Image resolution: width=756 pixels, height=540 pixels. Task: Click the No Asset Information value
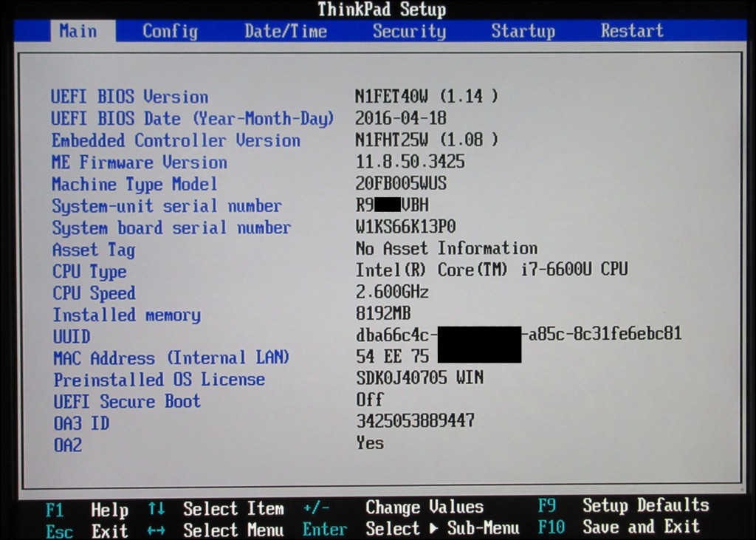(447, 248)
